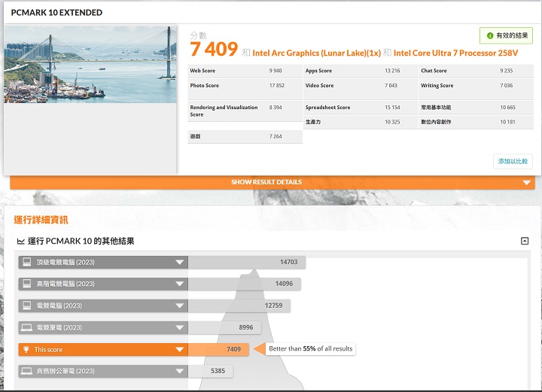This screenshot has width=542, height=392.
Task: Click the trophy icon beside This score
Action: click(x=26, y=350)
